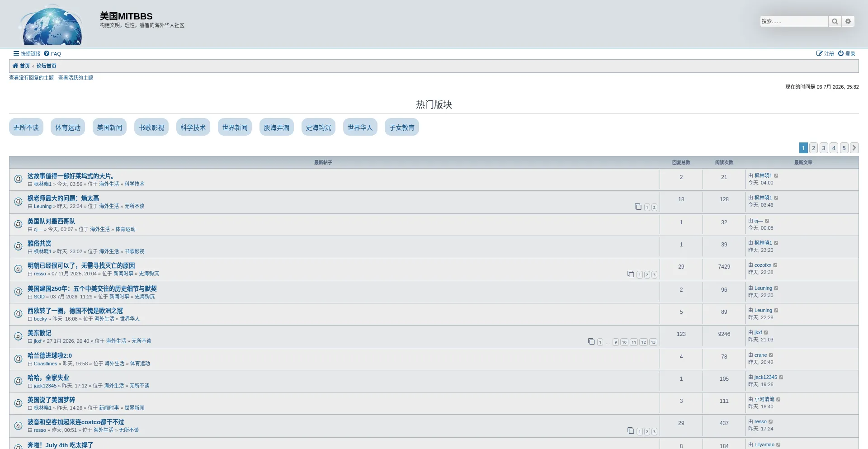Viewport: 868px width, 449px height.
Task: Open the 子女教育 forum category
Action: [x=402, y=128]
